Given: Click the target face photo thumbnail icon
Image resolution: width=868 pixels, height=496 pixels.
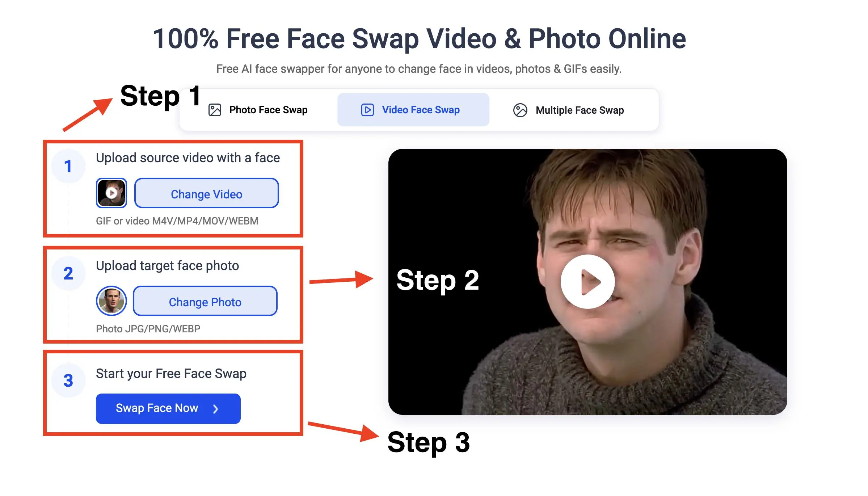Looking at the screenshot, I should (x=111, y=301).
